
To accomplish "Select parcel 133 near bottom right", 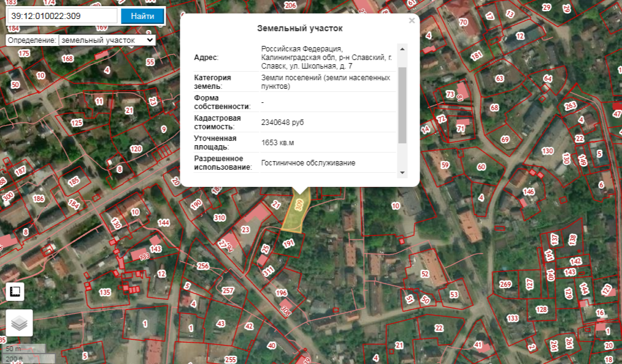I will click(x=513, y=318).
